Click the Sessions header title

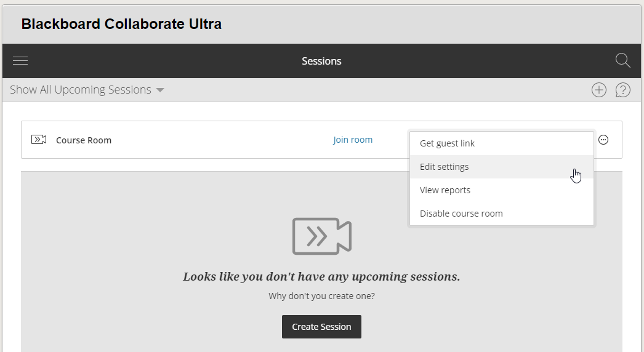(x=321, y=61)
